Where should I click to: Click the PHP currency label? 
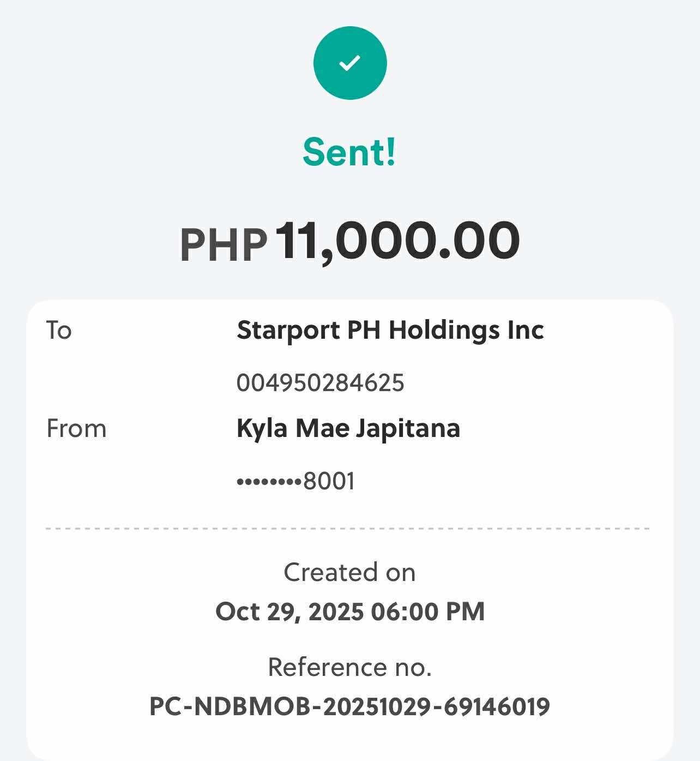[x=224, y=244]
